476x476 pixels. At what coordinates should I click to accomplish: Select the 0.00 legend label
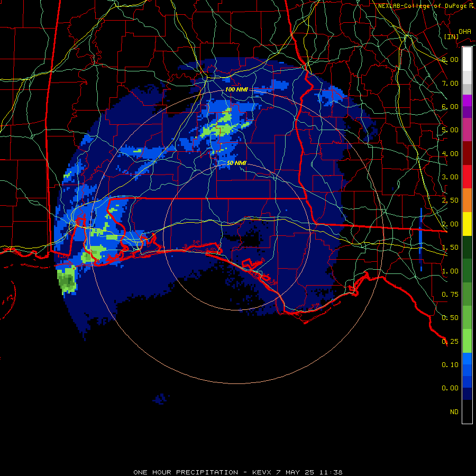450,388
